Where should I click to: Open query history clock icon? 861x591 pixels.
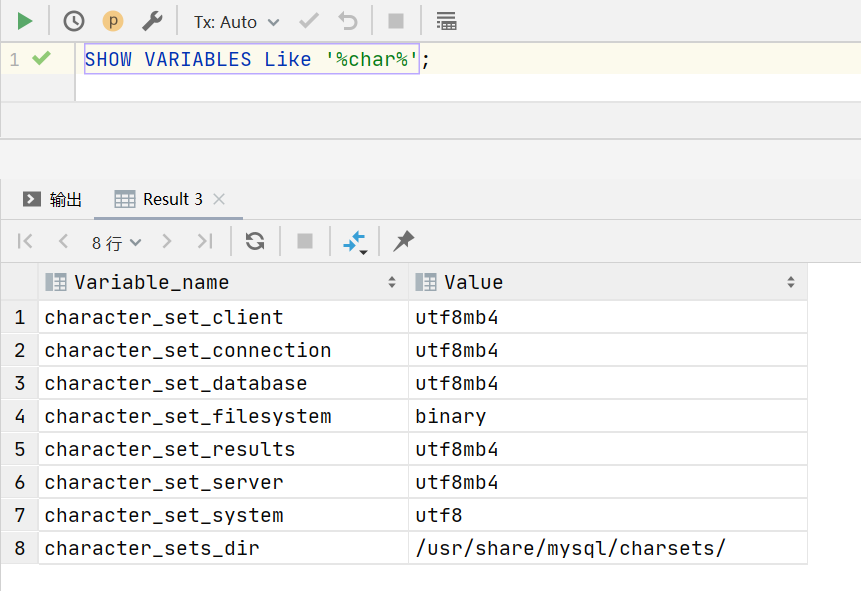coord(73,21)
